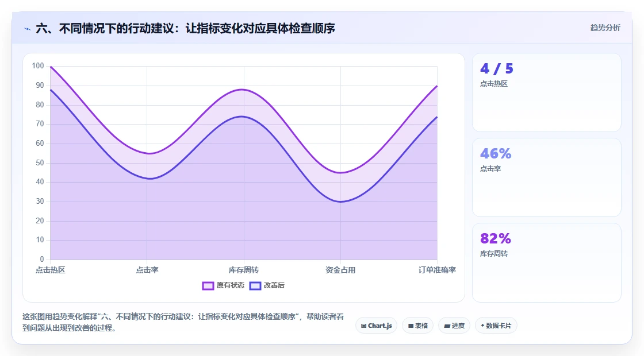Open the 4 / 5 点击热区 card
The image size is (644, 356).
tap(547, 92)
